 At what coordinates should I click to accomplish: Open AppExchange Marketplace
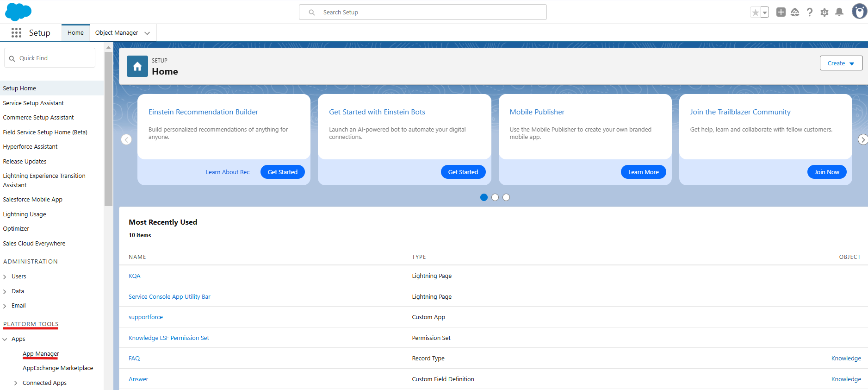[x=58, y=368]
